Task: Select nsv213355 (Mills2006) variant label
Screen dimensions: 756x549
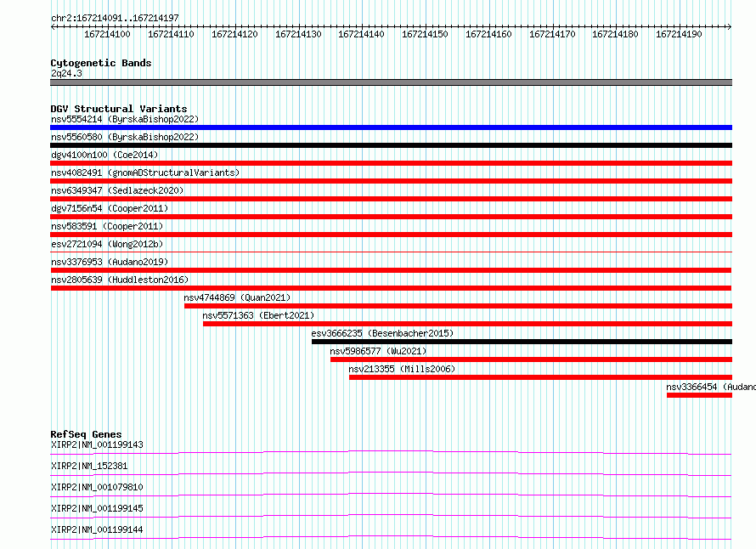Action: tap(402, 369)
